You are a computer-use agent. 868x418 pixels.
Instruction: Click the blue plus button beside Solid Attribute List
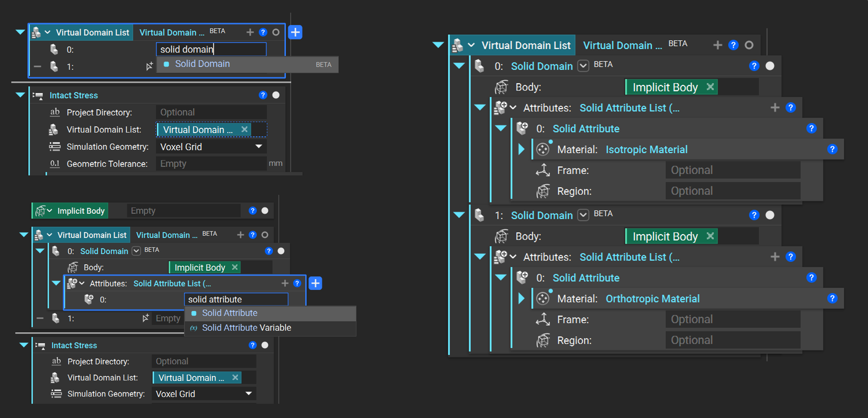click(x=315, y=284)
